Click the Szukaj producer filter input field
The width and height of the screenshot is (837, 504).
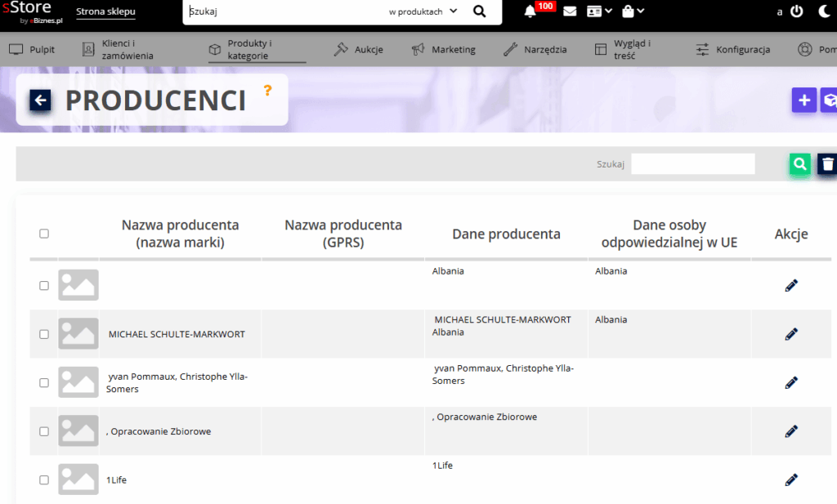click(x=692, y=164)
